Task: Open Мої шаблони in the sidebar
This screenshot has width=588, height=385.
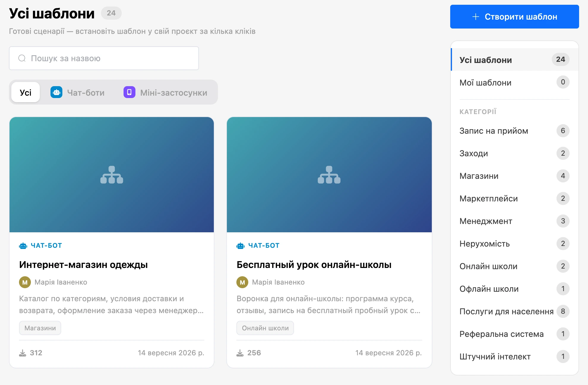Action: pyautogui.click(x=515, y=82)
